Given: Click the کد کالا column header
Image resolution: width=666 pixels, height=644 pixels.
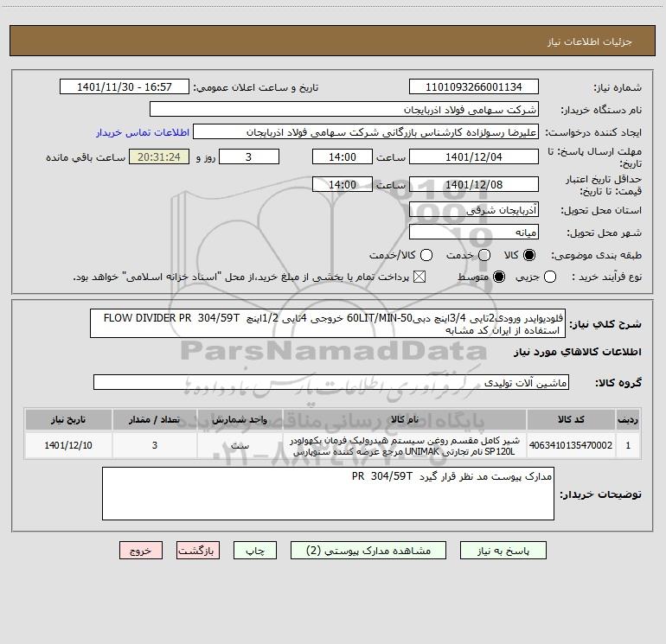Looking at the screenshot, I should [x=571, y=419].
